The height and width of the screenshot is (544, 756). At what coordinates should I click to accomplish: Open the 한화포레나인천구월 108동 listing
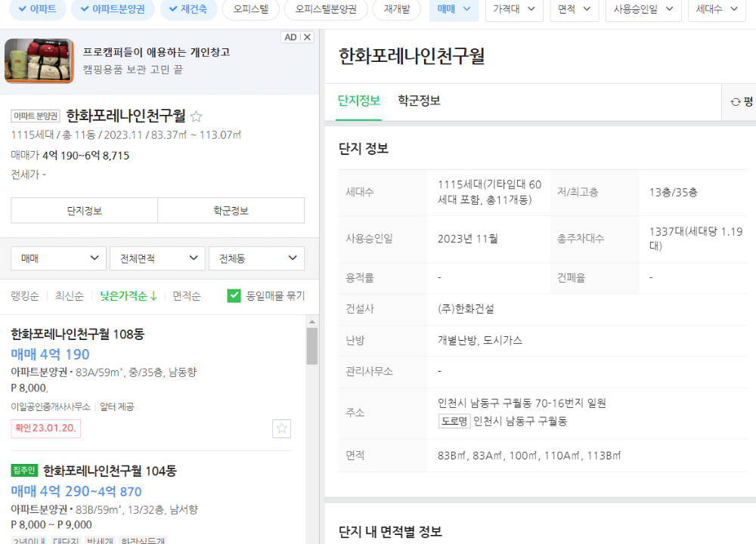coord(78,334)
